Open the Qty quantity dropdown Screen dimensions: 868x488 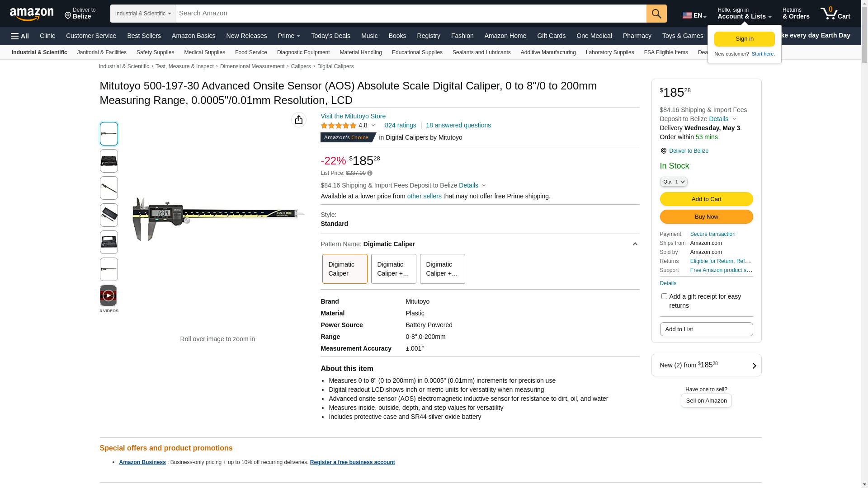673,182
